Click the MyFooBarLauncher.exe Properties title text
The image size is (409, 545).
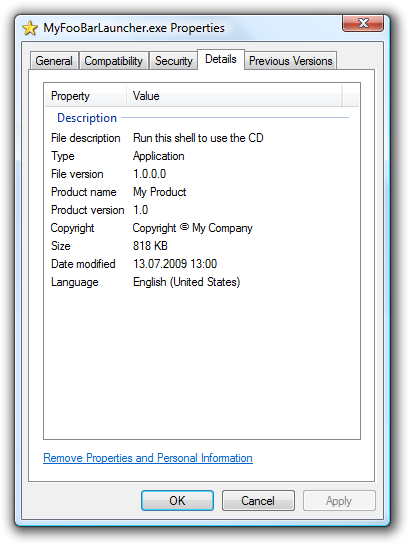tap(134, 28)
